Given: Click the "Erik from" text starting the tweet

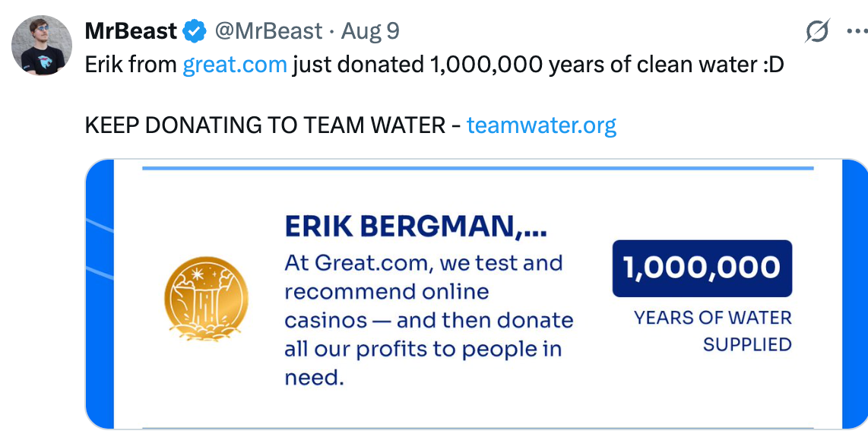Looking at the screenshot, I should (131, 65).
